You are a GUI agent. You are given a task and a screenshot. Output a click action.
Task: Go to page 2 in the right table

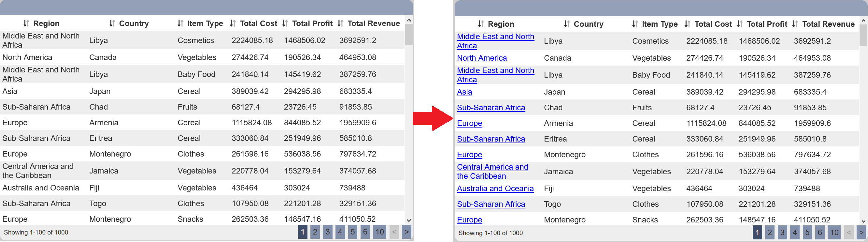click(770, 233)
